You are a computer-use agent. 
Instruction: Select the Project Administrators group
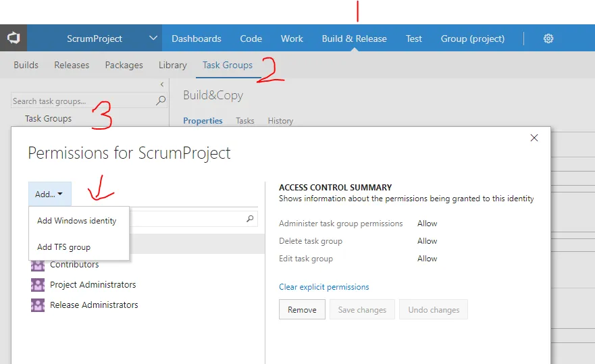[93, 285]
